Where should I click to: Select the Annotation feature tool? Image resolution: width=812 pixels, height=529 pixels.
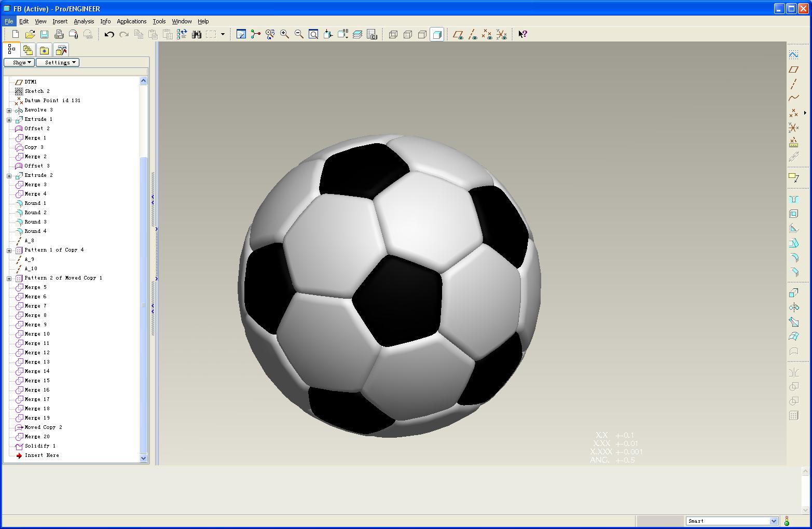click(793, 177)
